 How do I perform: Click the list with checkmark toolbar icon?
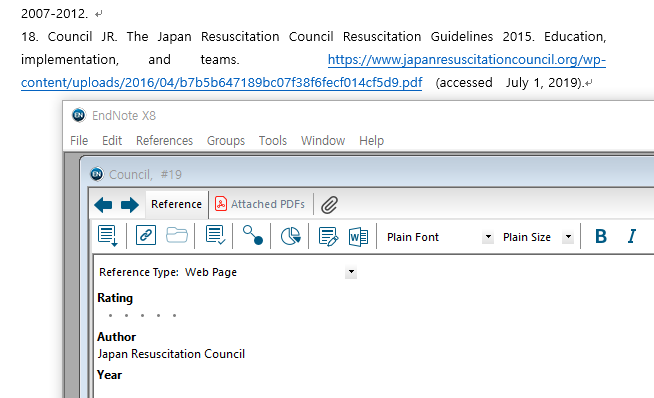pyautogui.click(x=216, y=235)
